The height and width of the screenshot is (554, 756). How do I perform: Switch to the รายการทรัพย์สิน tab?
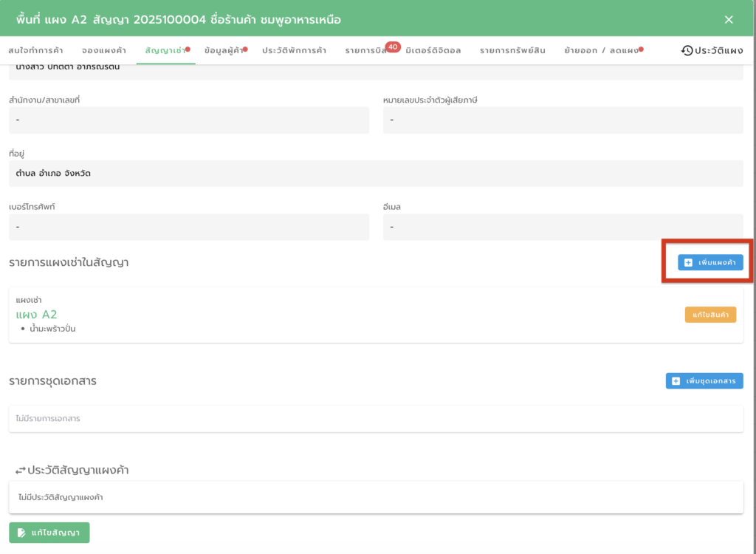point(512,50)
